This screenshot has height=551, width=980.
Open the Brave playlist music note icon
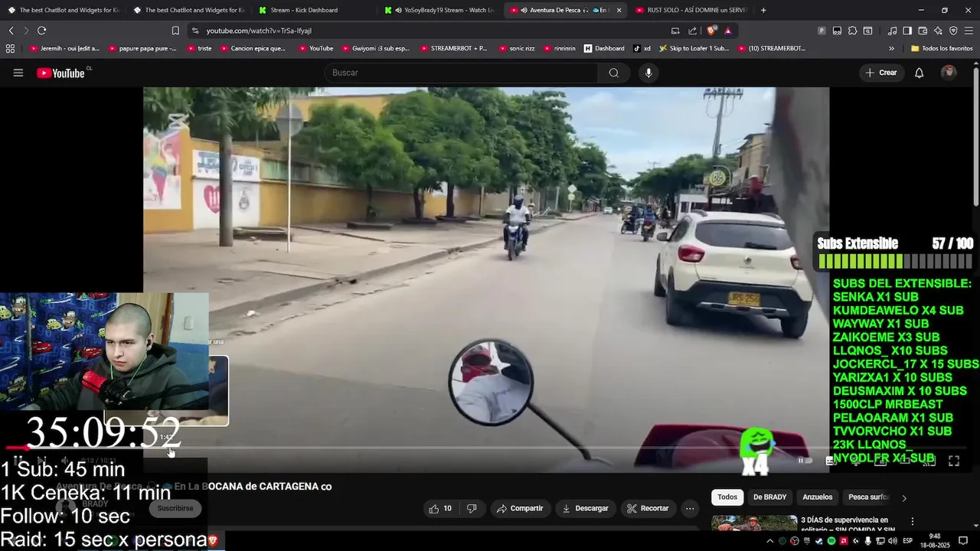tap(892, 31)
